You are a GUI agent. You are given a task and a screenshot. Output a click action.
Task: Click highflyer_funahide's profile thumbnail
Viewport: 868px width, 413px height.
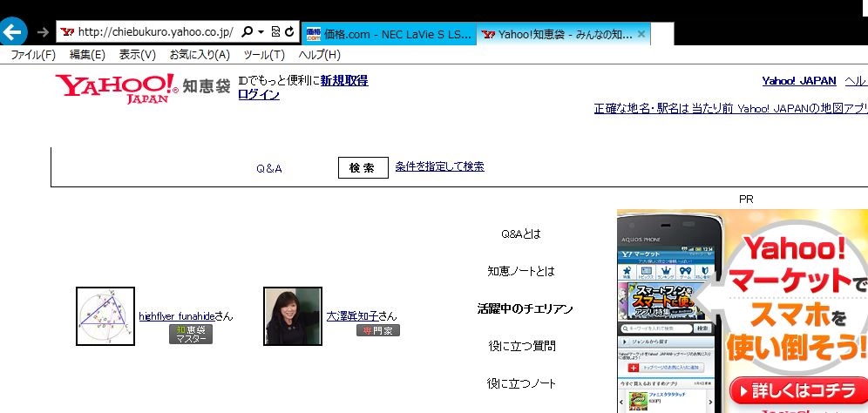point(105,316)
